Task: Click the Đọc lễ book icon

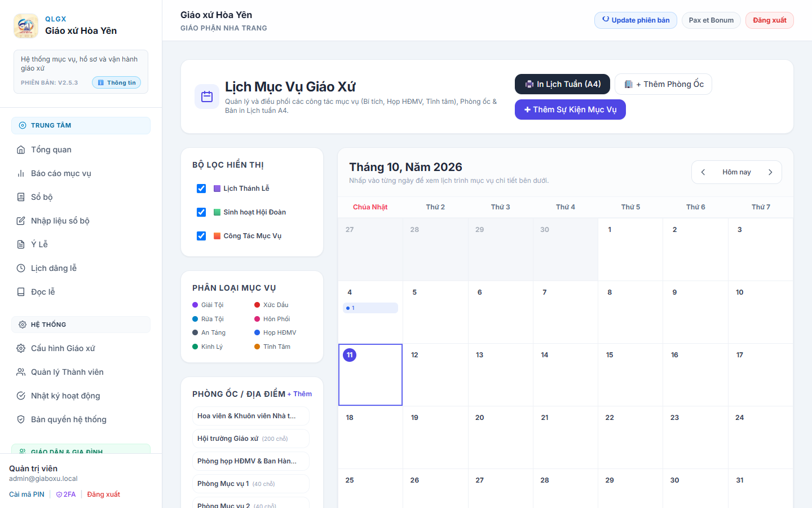Action: [x=21, y=292]
